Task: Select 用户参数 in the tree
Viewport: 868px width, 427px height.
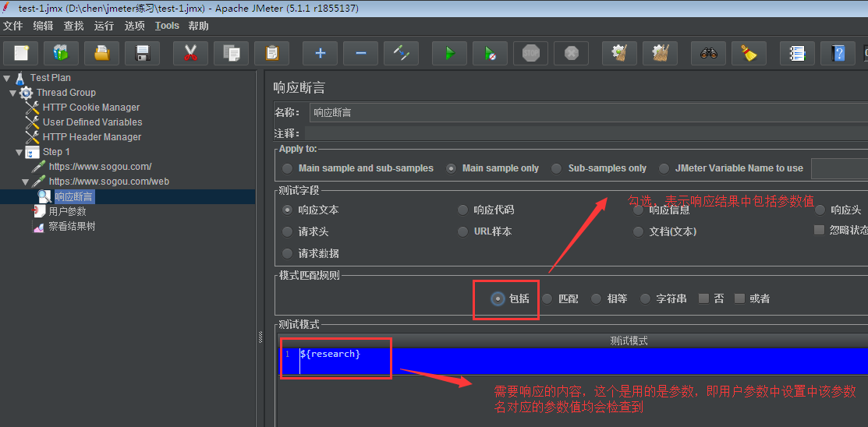Action: pos(68,211)
